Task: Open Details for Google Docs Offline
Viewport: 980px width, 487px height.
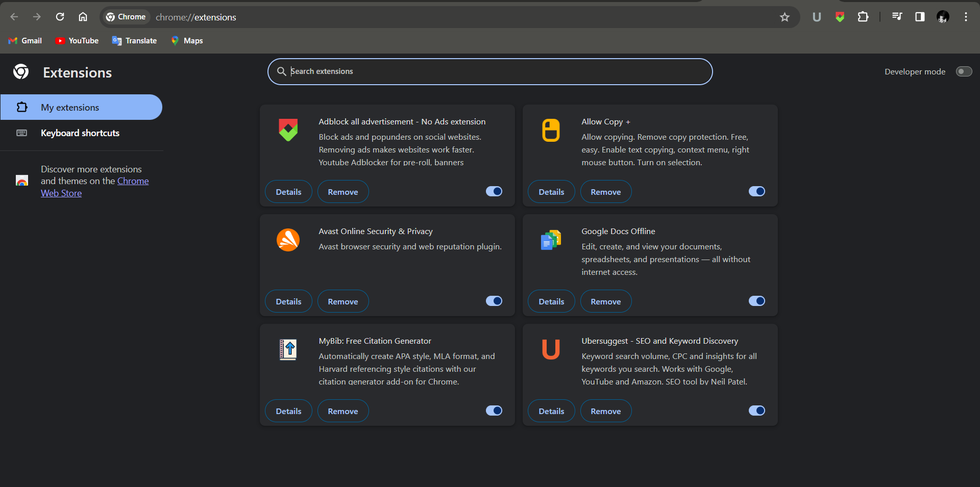Action: (551, 301)
